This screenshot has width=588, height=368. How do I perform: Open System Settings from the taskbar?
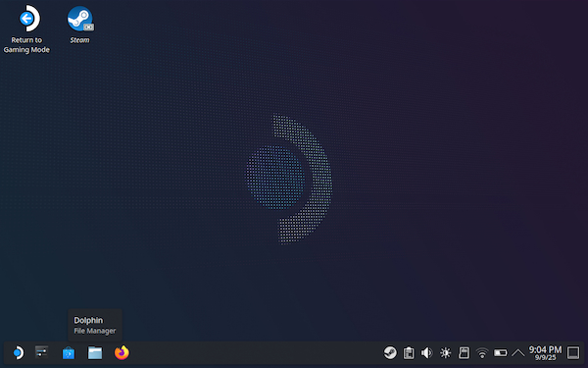(41, 353)
